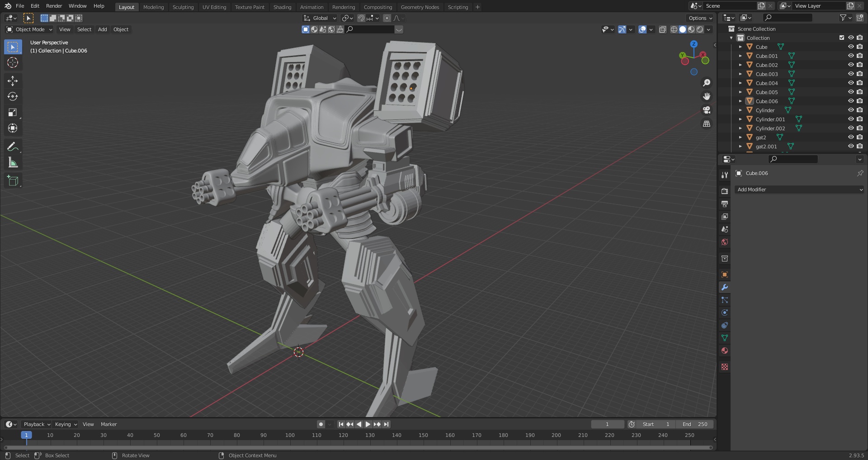Open Render properties tab

(x=725, y=191)
